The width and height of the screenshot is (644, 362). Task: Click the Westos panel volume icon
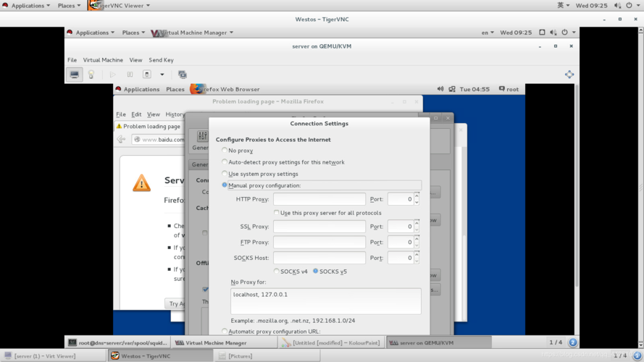(553, 33)
